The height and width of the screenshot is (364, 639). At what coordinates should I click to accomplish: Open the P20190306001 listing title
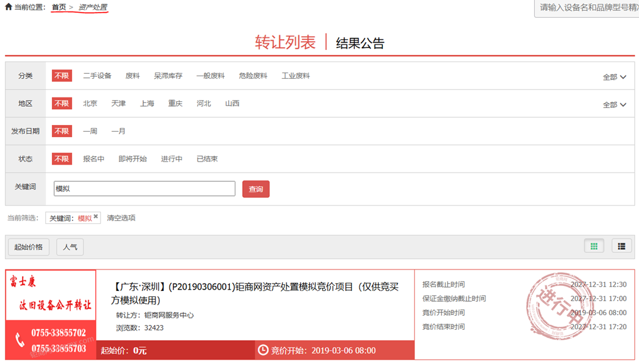(x=255, y=293)
